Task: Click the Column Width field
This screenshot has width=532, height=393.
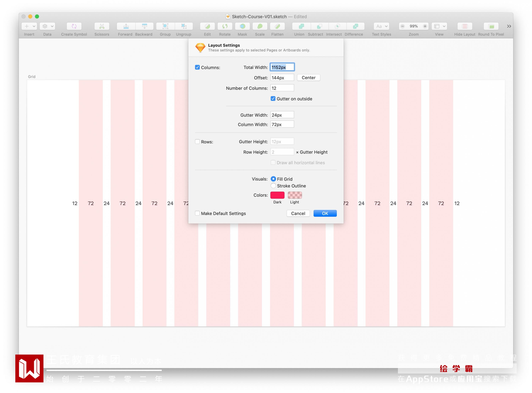Action: point(282,124)
